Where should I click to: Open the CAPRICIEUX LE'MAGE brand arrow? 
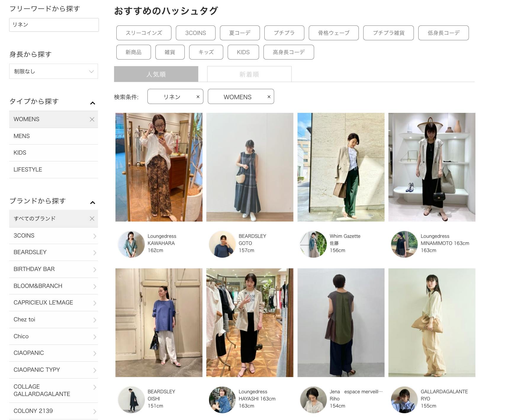(x=95, y=303)
